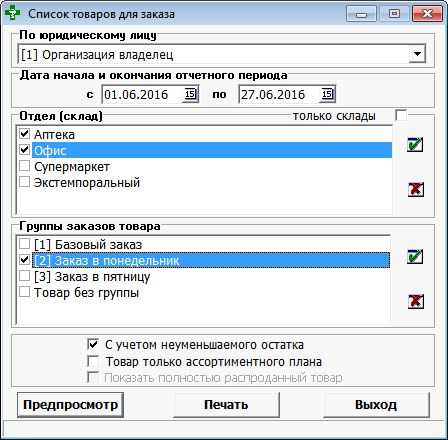The height and width of the screenshot is (440, 448).
Task: Check all departments with green checkmark icon
Action: (415, 145)
